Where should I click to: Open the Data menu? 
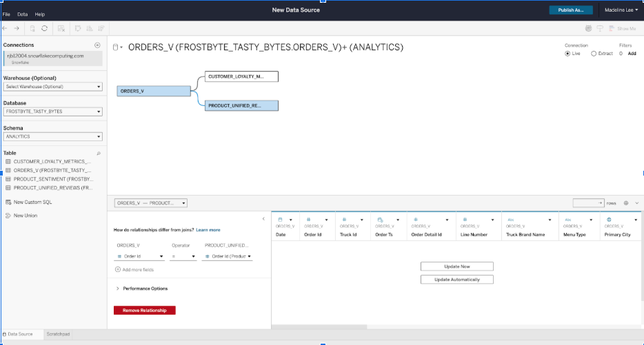pos(23,14)
